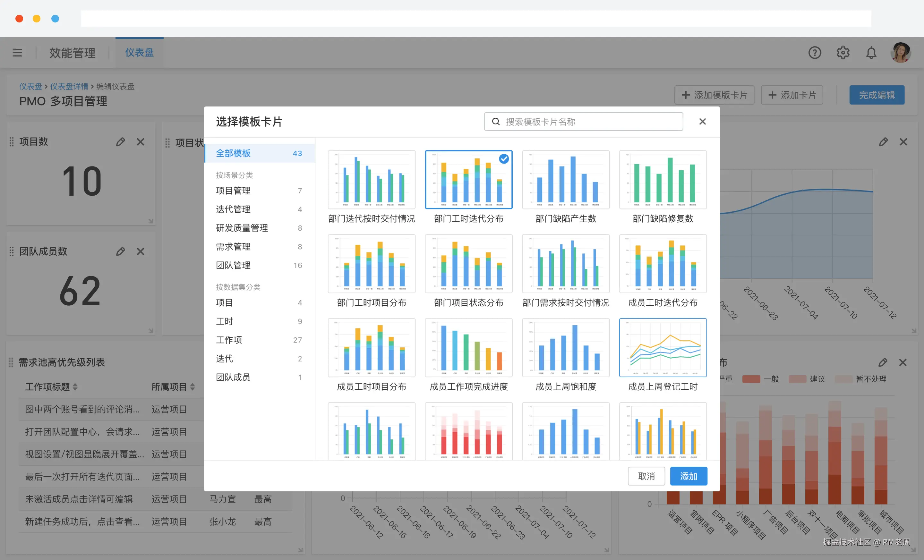View notifications via the bell icon
Viewport: 924px width, 560px height.
pos(871,53)
